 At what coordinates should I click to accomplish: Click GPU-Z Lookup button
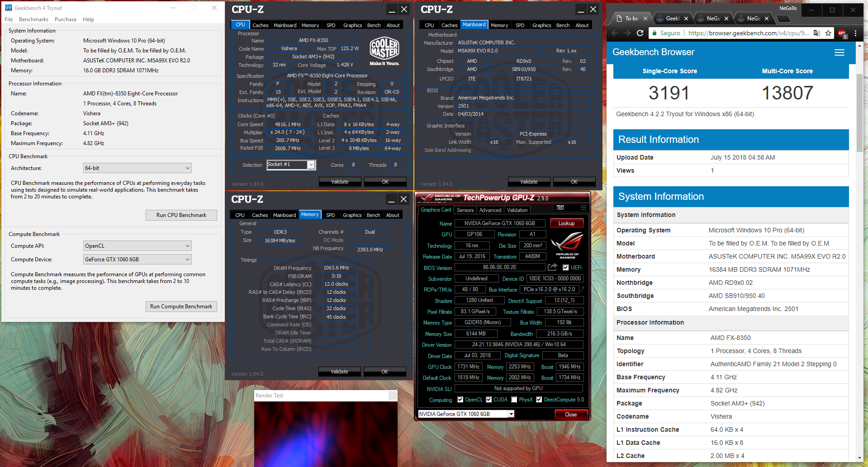(566, 223)
